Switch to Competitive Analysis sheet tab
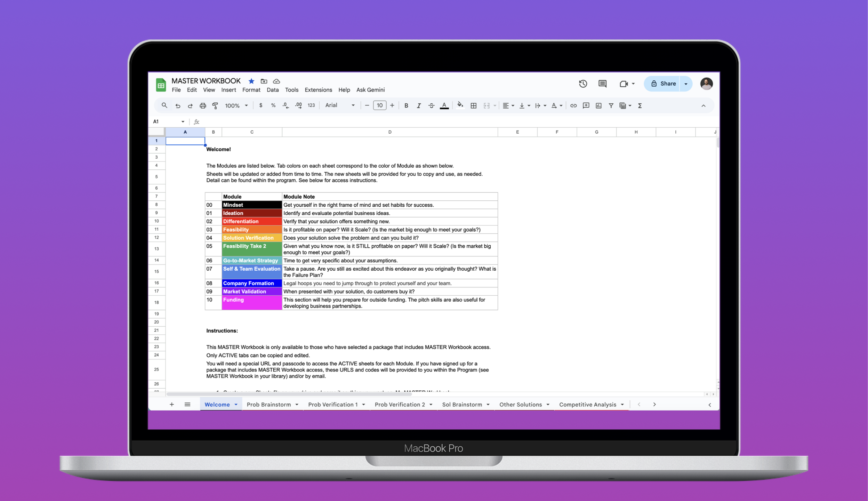 click(x=587, y=405)
